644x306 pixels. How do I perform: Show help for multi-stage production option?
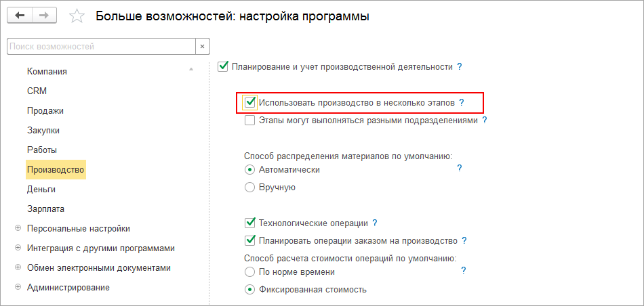[x=462, y=103]
